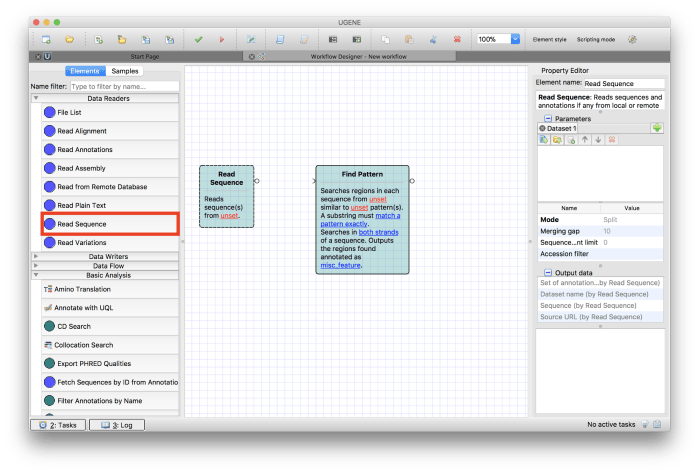
Task: Click the Open workflow folder icon
Action: [x=70, y=39]
